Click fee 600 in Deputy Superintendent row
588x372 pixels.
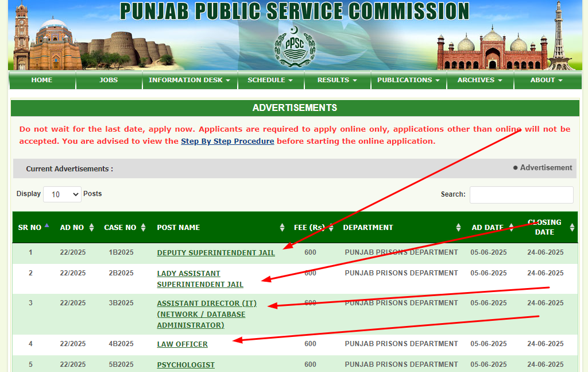(x=310, y=252)
